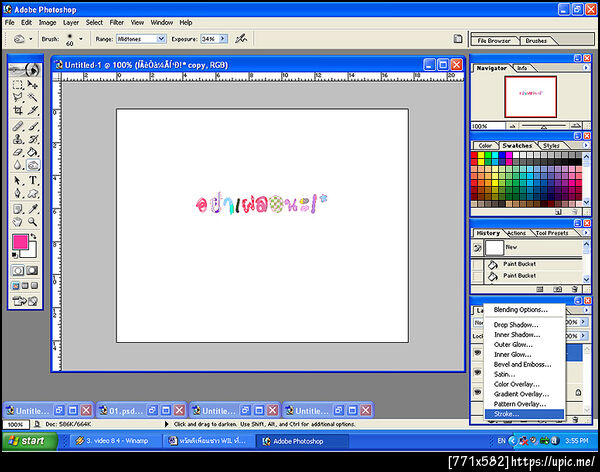Open the Brush preset picker arrow

(81, 39)
